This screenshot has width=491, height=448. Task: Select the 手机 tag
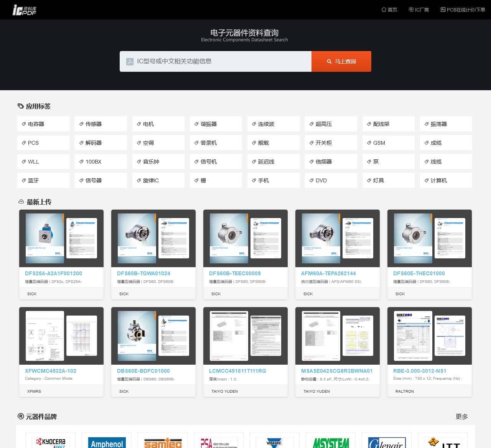pos(274,180)
